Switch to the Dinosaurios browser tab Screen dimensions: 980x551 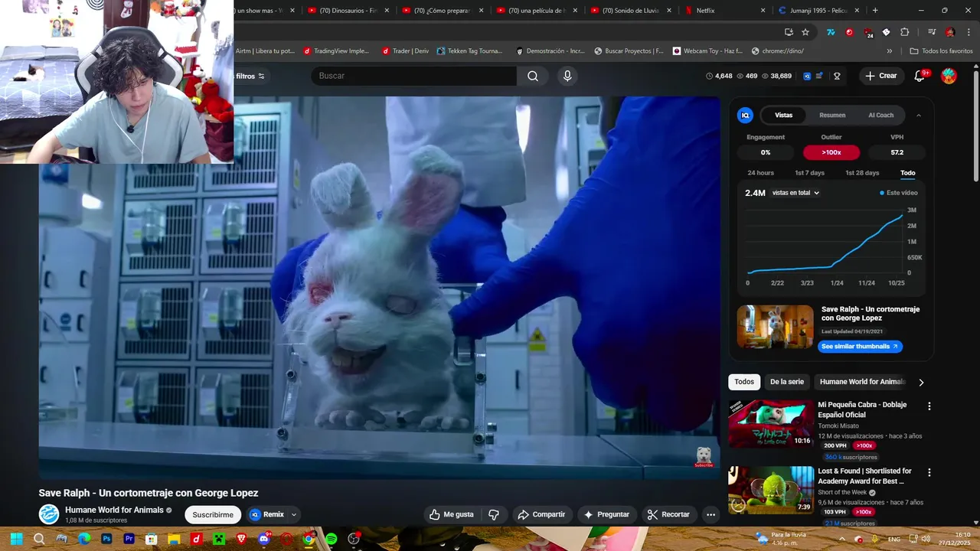(348, 11)
